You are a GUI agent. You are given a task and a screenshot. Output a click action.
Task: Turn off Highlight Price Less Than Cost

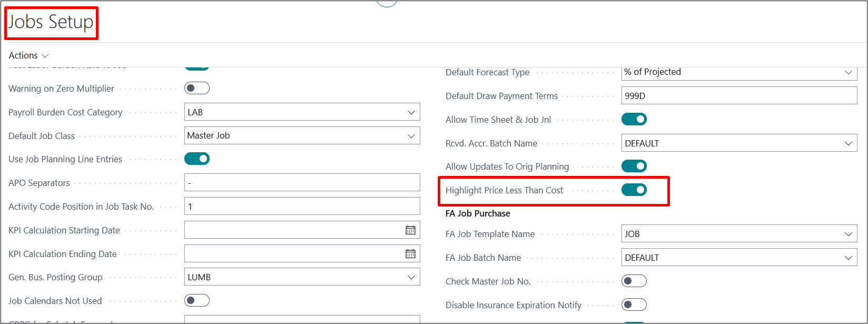[x=634, y=190]
